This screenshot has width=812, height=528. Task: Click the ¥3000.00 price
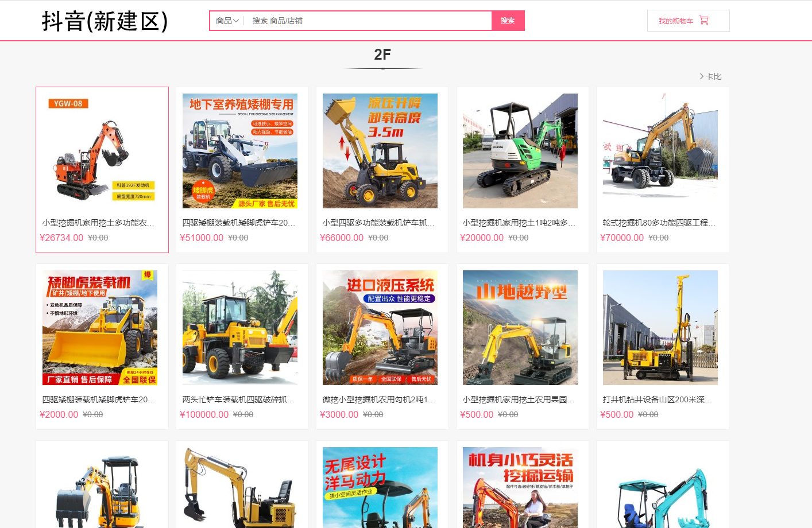coord(339,414)
